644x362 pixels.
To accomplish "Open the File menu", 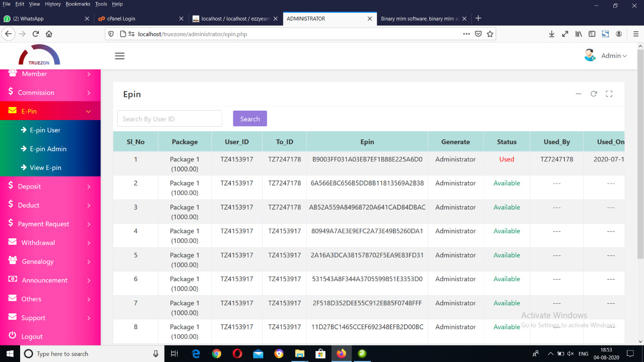I will (7, 4).
